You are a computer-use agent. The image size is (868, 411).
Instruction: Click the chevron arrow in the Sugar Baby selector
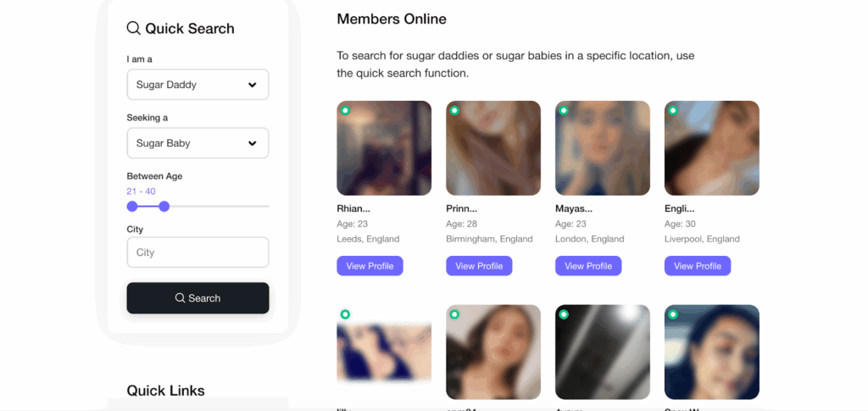click(x=253, y=143)
